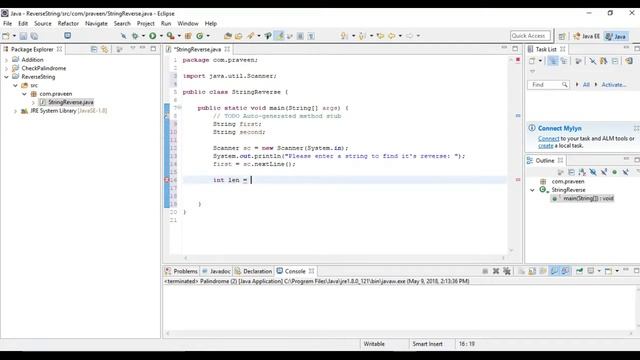This screenshot has height=360, width=640.
Task: Click the Run Last Tool icon with red toolbox
Action: click(171, 36)
